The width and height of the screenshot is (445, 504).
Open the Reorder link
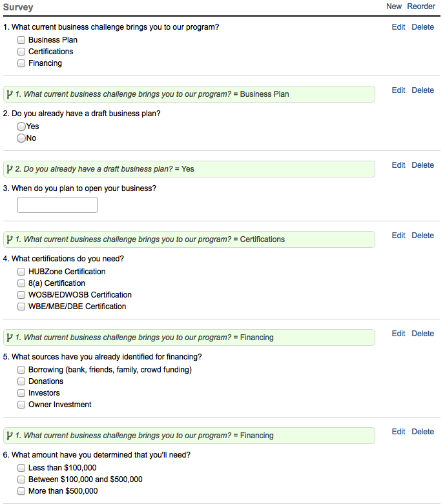[x=421, y=6]
